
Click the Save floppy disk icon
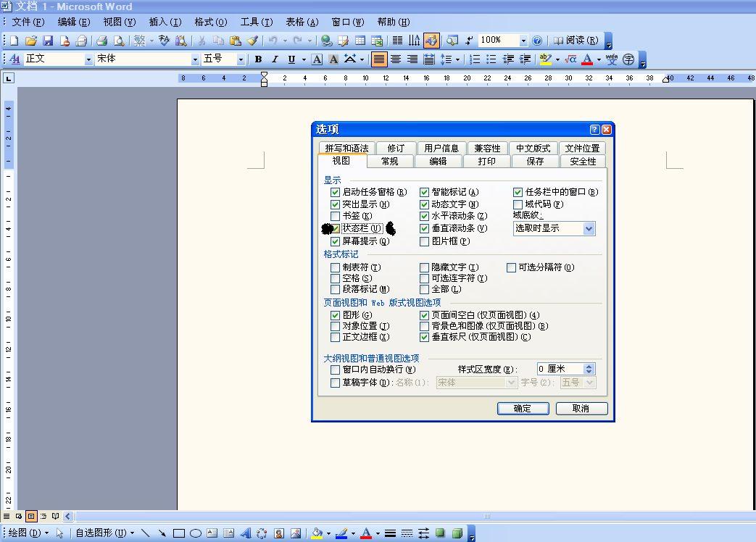click(48, 41)
